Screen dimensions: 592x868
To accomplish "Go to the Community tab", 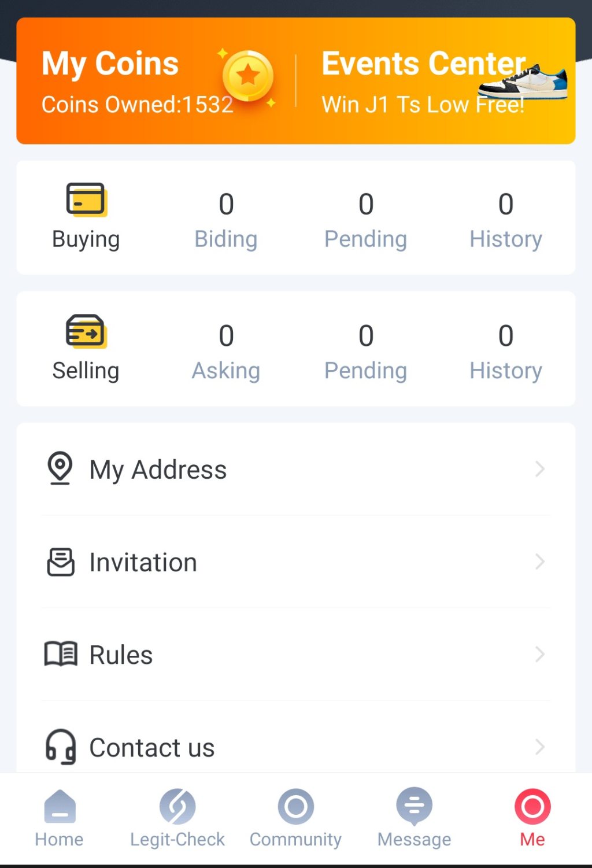I will 295,817.
